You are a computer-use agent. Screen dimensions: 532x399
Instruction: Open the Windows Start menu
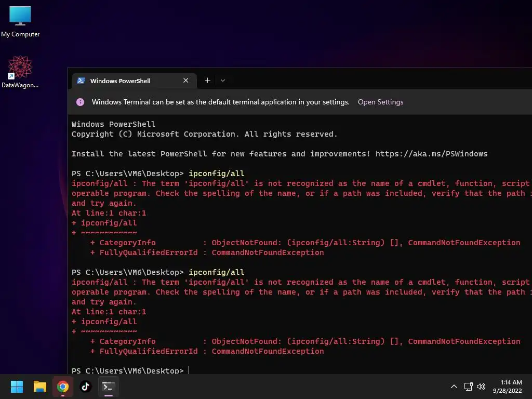click(17, 387)
